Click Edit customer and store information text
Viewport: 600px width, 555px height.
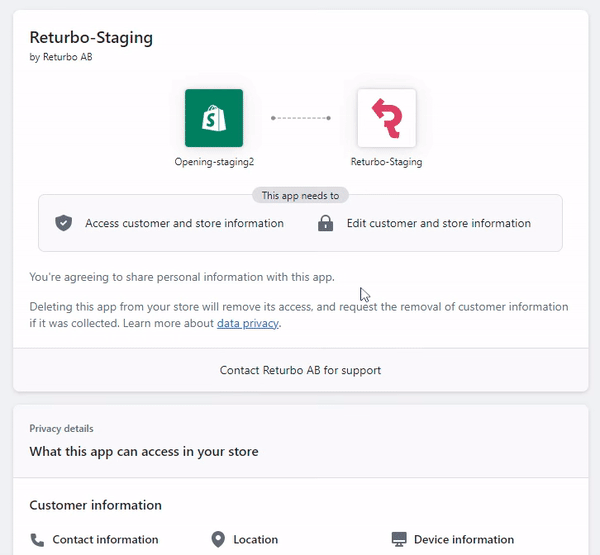(439, 223)
